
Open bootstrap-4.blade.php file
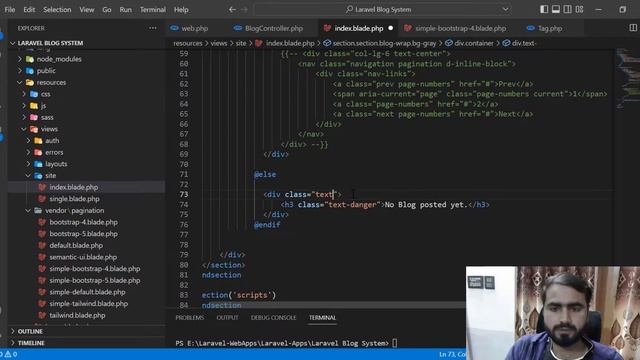coord(83,222)
